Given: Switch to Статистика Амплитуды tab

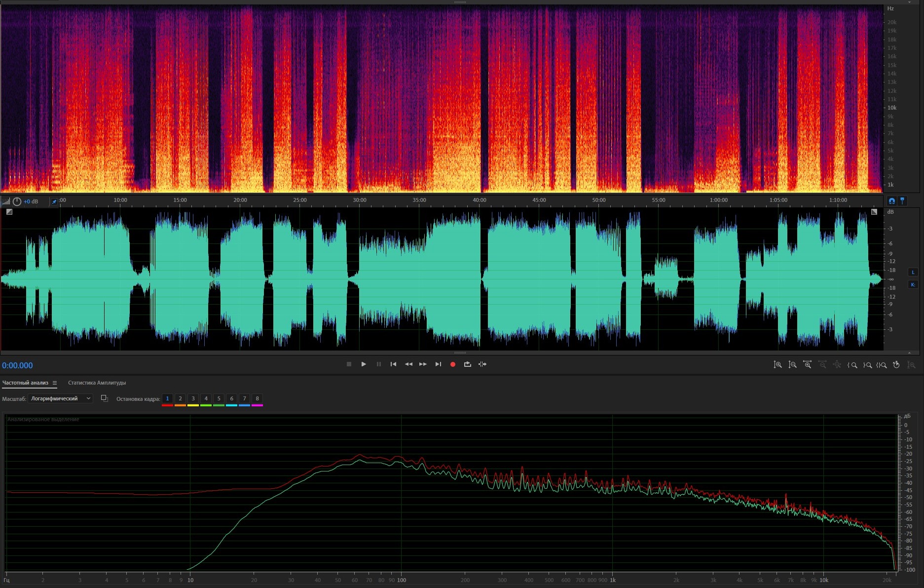Looking at the screenshot, I should pyautogui.click(x=97, y=383).
